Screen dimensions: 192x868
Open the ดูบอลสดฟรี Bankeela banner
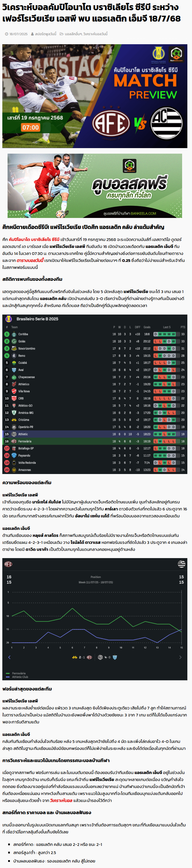(x=95, y=186)
